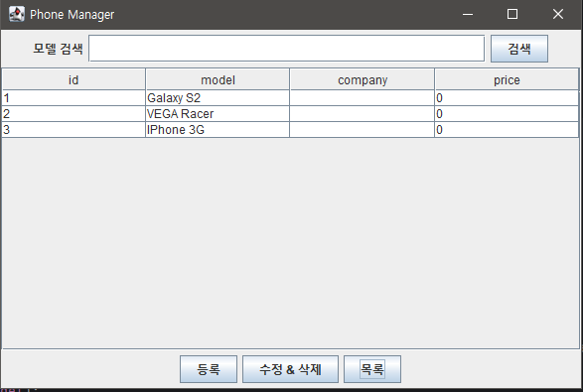Viewport: 583px width, 392px height.
Task: Close the Phone Manager window
Action: point(558,14)
